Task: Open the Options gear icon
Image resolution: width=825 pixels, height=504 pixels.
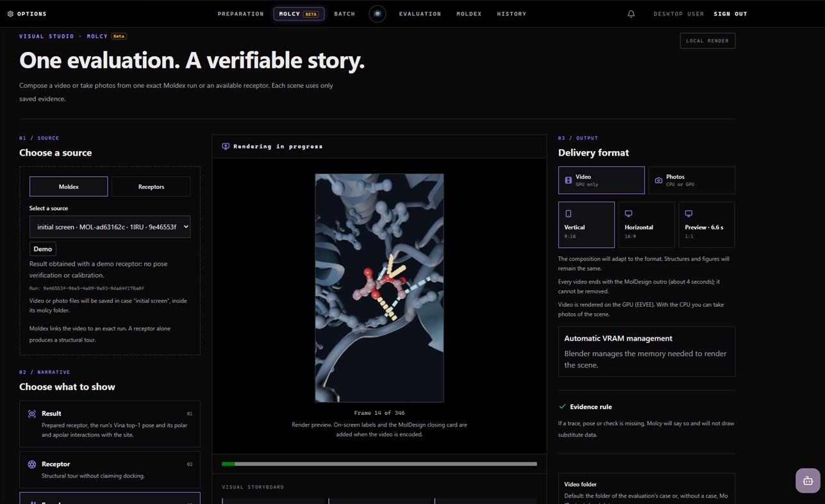Action: pos(10,13)
